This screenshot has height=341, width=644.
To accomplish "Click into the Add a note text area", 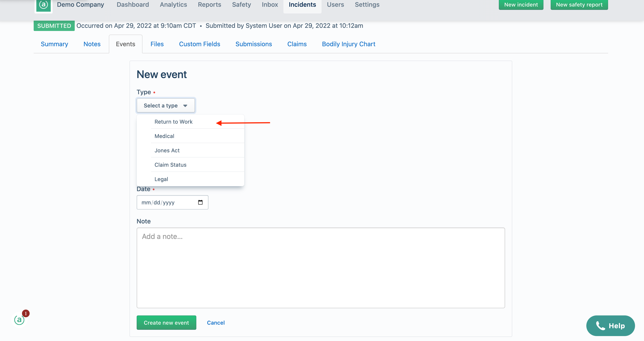I will click(321, 267).
